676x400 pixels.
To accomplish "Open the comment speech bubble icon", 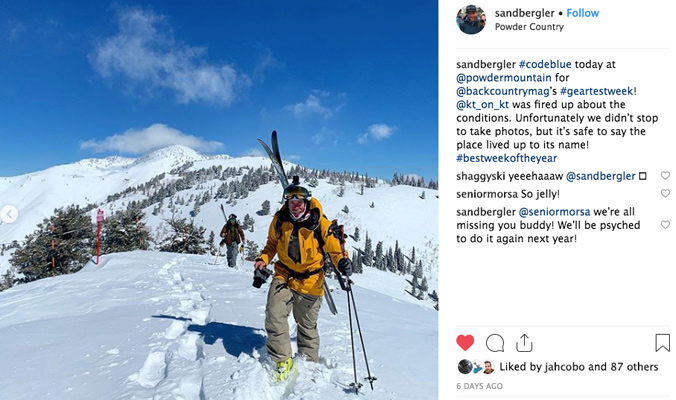I will tap(494, 343).
